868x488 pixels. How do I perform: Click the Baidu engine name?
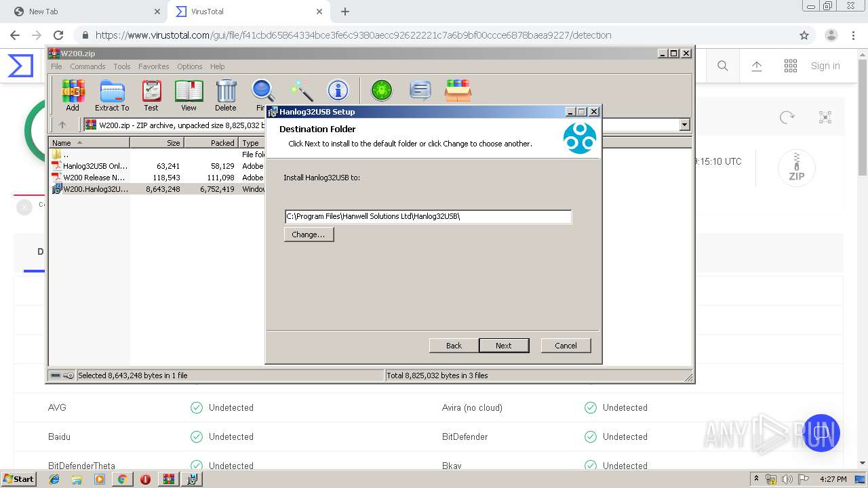59,437
